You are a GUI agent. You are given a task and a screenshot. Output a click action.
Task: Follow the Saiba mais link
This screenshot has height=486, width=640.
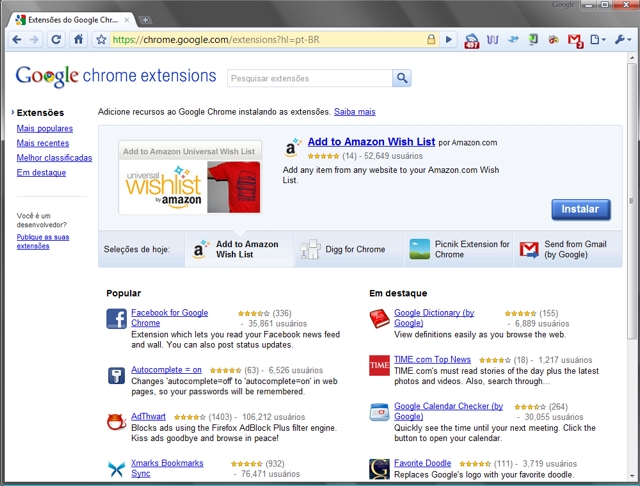355,112
